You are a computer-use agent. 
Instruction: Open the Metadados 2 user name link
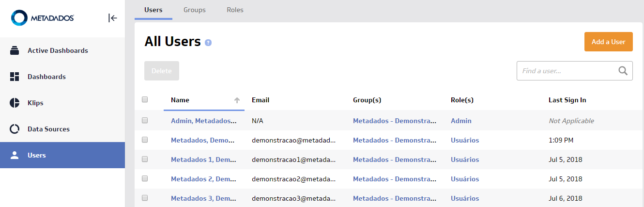(x=203, y=179)
